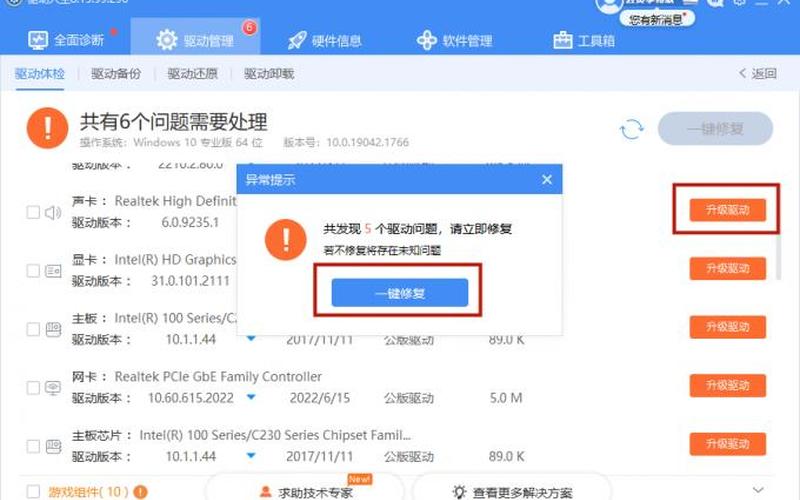Close the 异常提示 dialog
Viewport: 800px width, 500px height.
point(547,180)
